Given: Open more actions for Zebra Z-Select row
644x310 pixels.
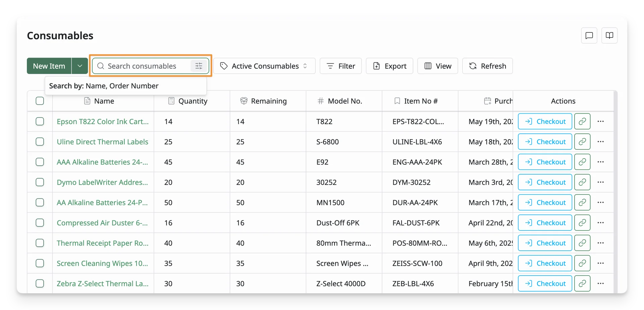Looking at the screenshot, I should [601, 284].
